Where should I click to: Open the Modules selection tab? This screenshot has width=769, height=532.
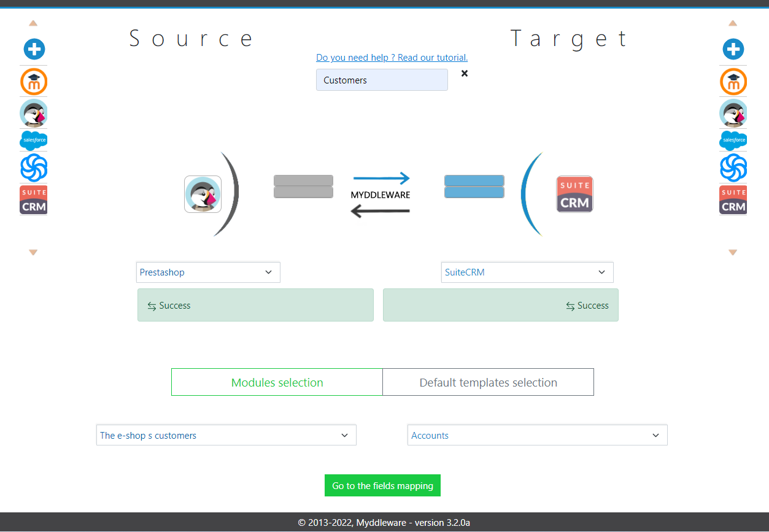coord(277,382)
